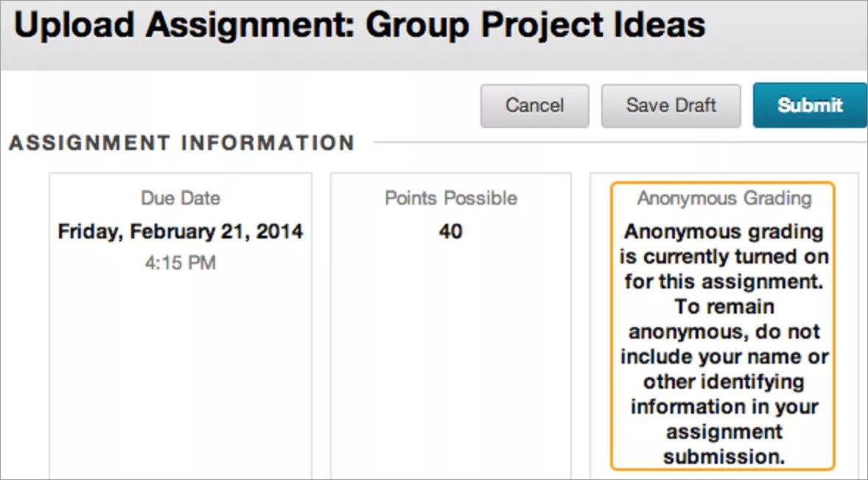The image size is (868, 480).
Task: Click the Points Possible label
Action: pyautogui.click(x=450, y=198)
